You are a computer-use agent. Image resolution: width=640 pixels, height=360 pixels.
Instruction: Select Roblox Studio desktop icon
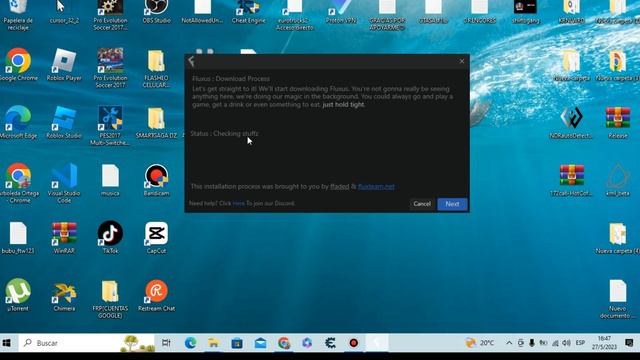point(64,122)
